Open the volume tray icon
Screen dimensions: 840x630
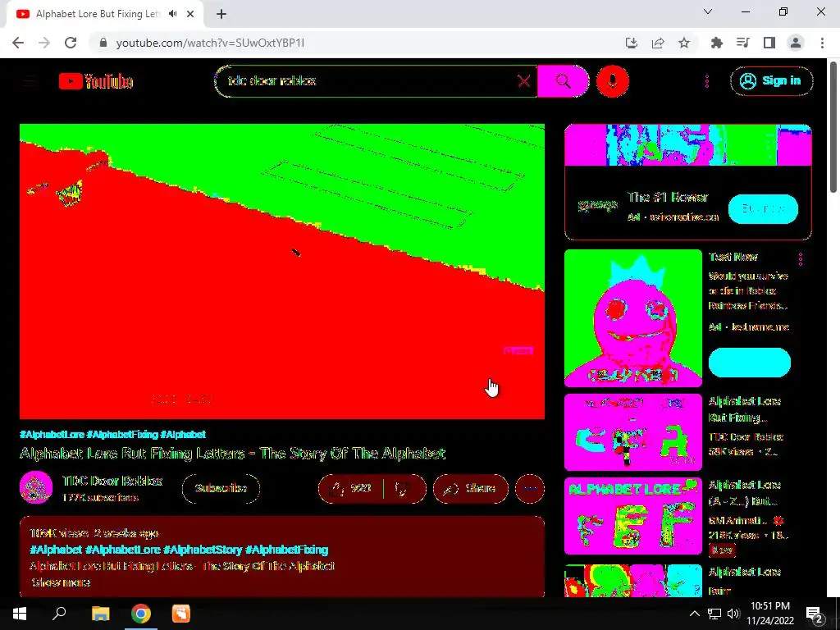pyautogui.click(x=733, y=614)
